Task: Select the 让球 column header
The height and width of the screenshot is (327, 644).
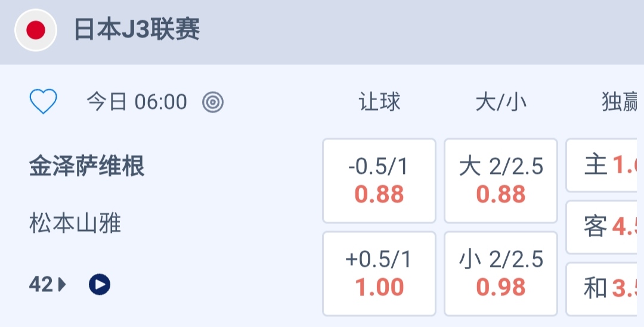Action: [x=379, y=102]
